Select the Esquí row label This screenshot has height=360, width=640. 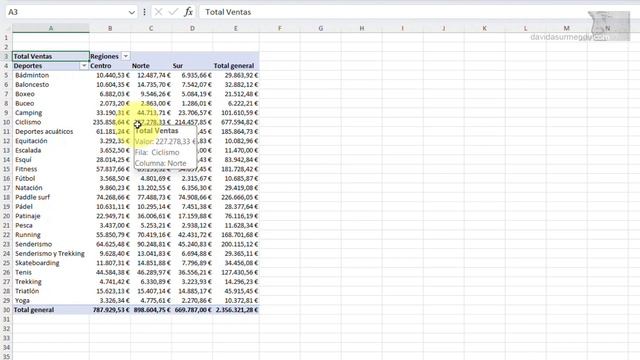point(23,160)
